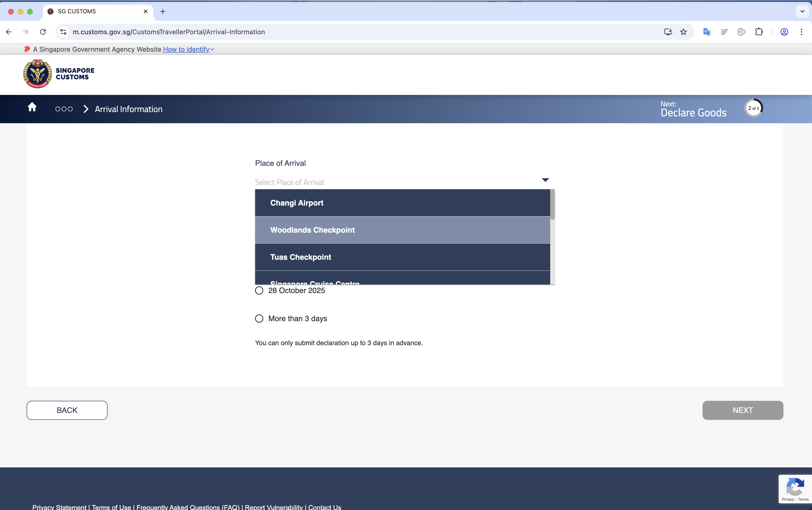The height and width of the screenshot is (510, 812).
Task: Click the Singapore Customs crest logo
Action: [x=37, y=74]
